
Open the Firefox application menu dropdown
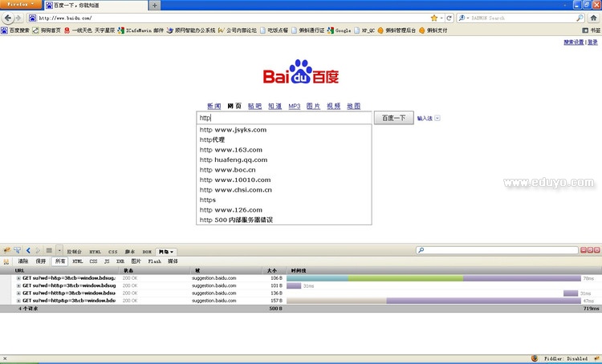tap(19, 5)
